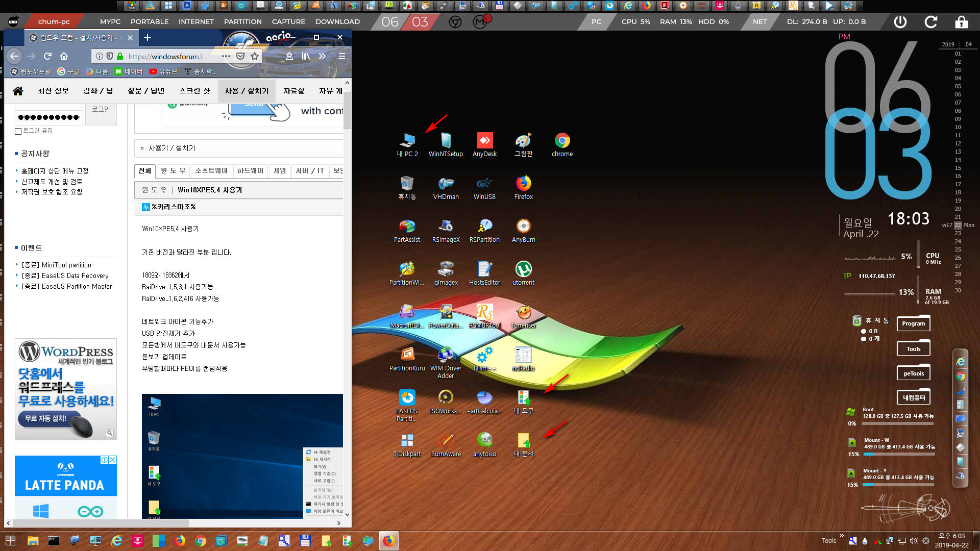Open 내 문서 desktop icon

[x=523, y=444]
